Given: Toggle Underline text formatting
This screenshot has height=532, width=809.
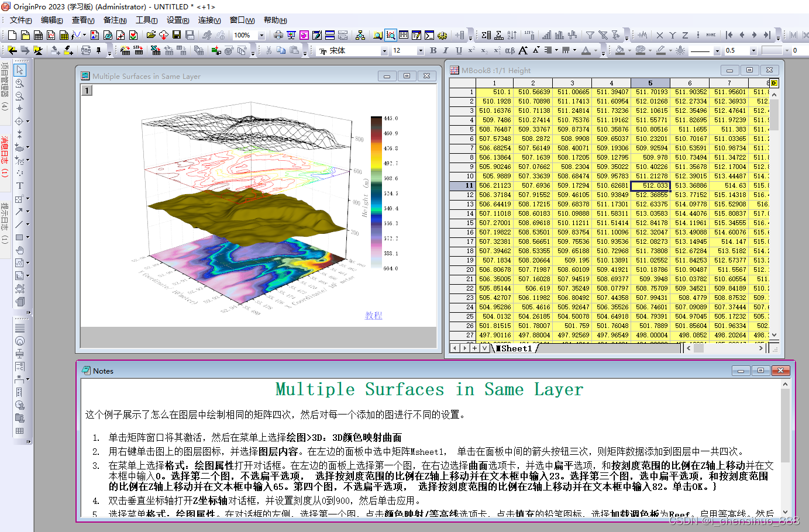Looking at the screenshot, I should click(459, 51).
